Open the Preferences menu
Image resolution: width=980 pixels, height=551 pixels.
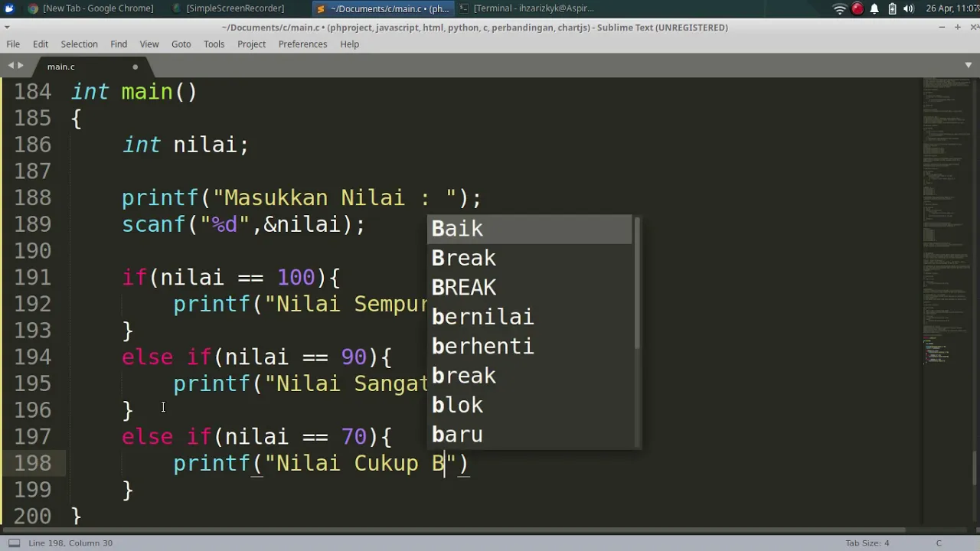pyautogui.click(x=302, y=44)
